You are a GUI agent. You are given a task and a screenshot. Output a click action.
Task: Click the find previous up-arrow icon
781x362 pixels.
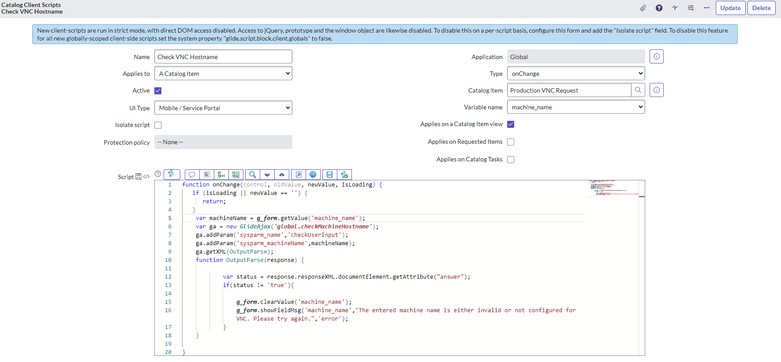coord(282,174)
